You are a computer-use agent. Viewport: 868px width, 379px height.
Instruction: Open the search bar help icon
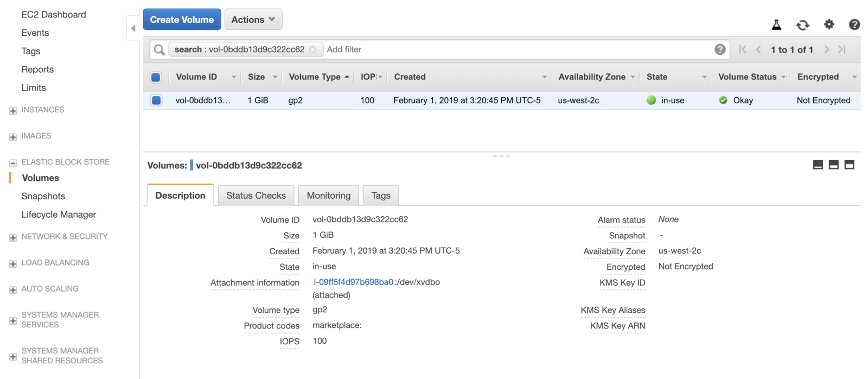(720, 49)
